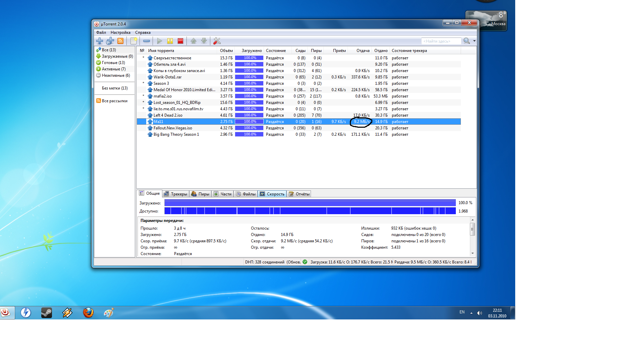Click Create New Torrent icon

[x=133, y=41]
